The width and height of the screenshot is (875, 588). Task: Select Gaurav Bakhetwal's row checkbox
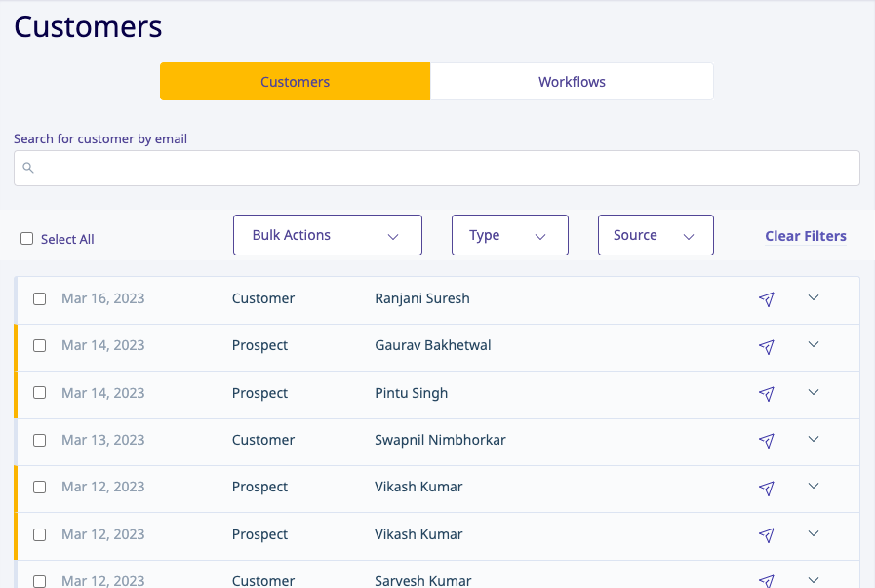pyautogui.click(x=40, y=346)
